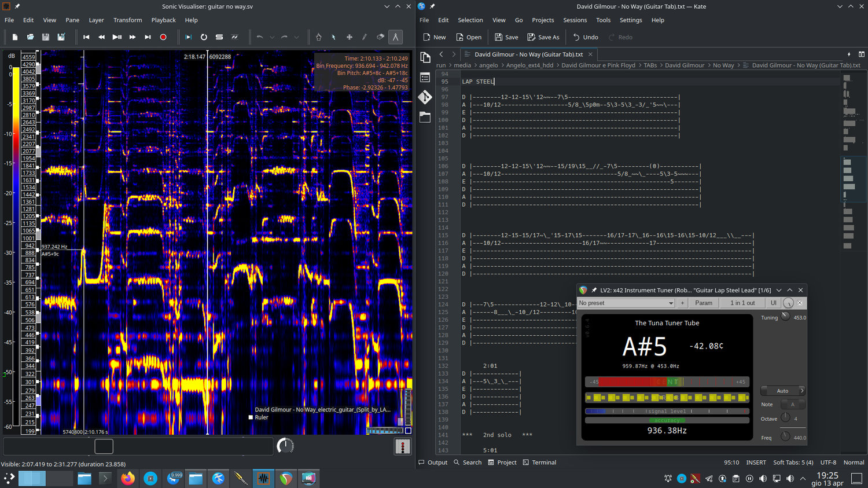This screenshot has height=488, width=868.
Task: Select the Navigate arrow tool
Action: click(x=334, y=37)
